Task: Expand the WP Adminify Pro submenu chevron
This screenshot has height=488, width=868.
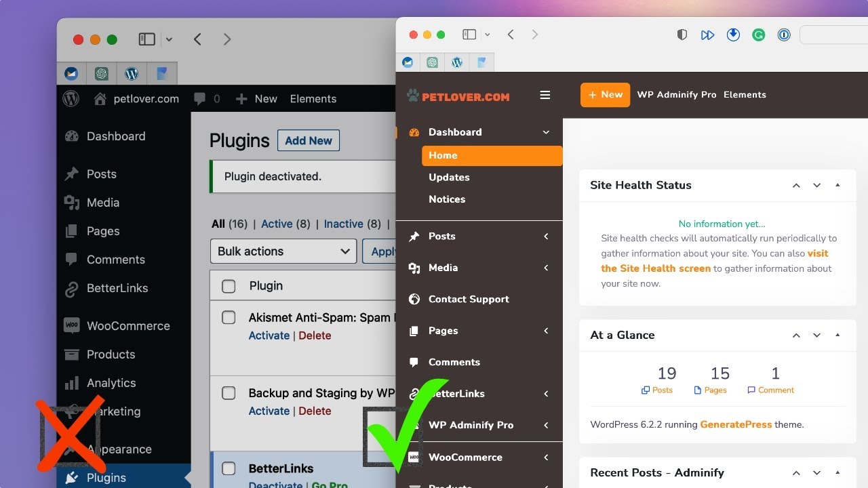Action: point(546,425)
